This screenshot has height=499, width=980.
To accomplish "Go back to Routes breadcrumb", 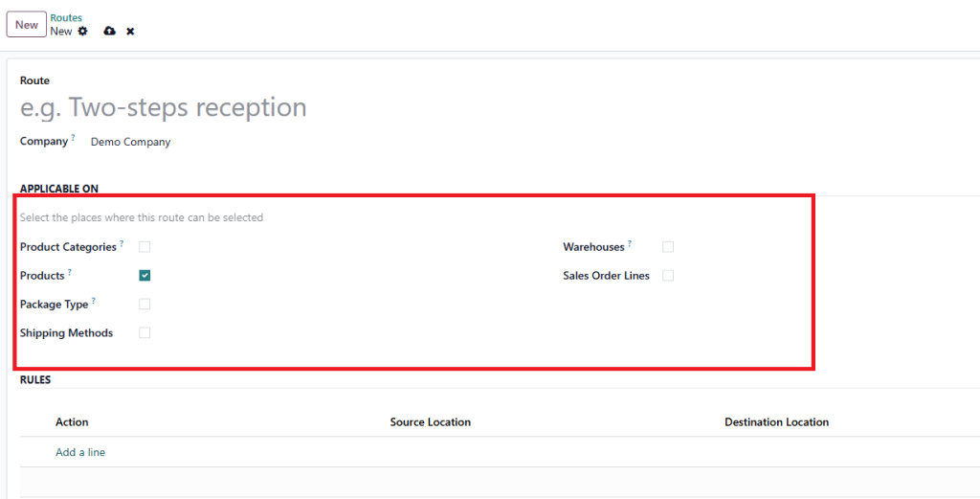I will click(66, 17).
